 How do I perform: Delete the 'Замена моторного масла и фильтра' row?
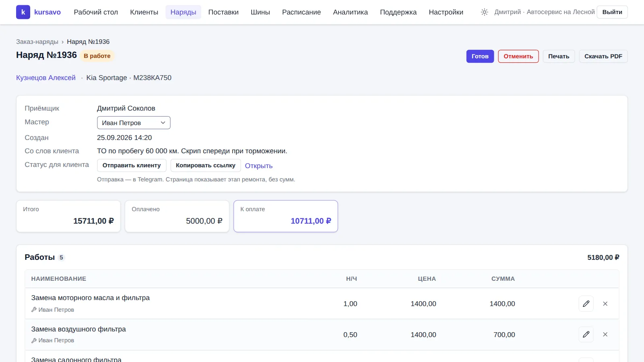pyautogui.click(x=605, y=304)
